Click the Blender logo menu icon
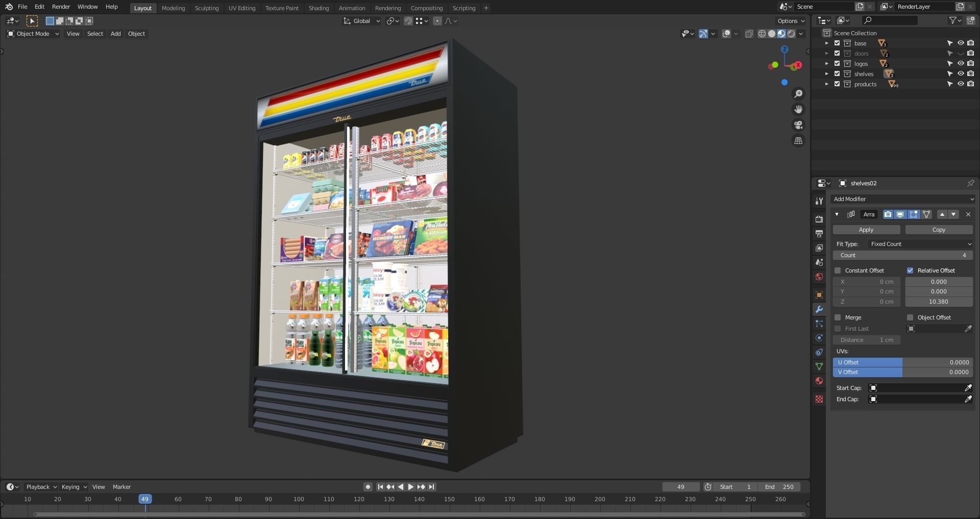The width and height of the screenshot is (980, 519). point(9,7)
